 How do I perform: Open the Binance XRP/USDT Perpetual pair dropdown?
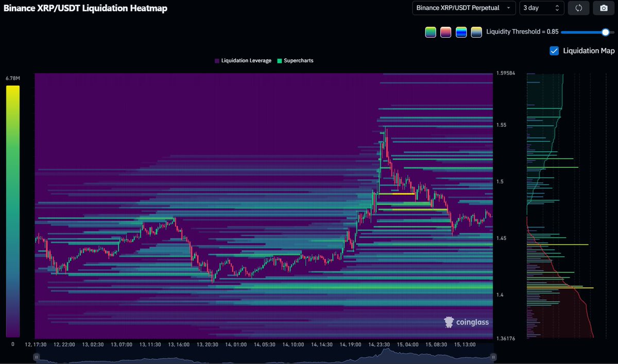click(464, 8)
